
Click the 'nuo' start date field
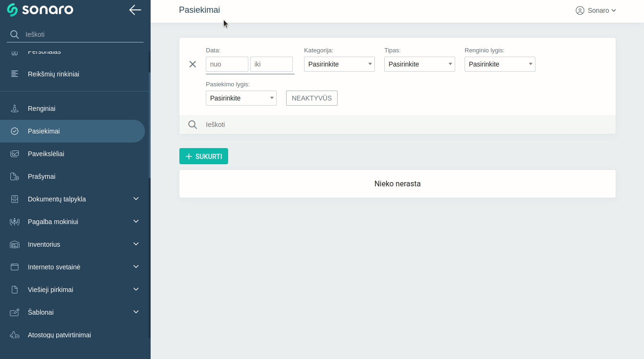(x=227, y=64)
